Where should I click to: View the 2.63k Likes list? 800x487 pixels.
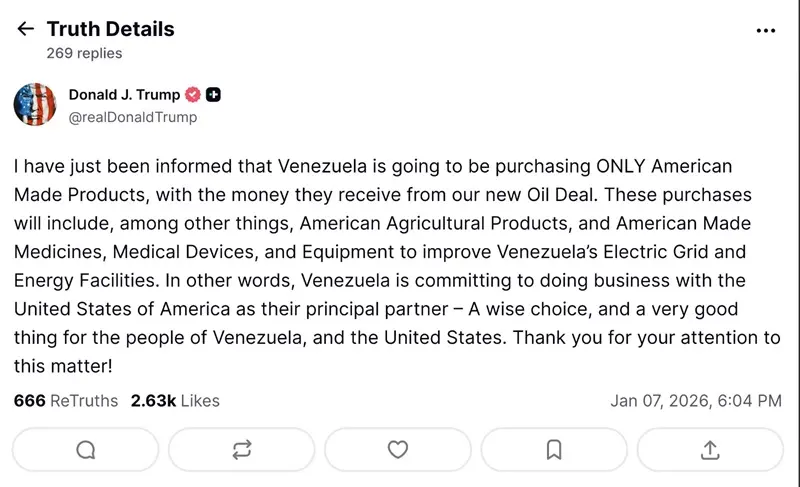coord(175,401)
